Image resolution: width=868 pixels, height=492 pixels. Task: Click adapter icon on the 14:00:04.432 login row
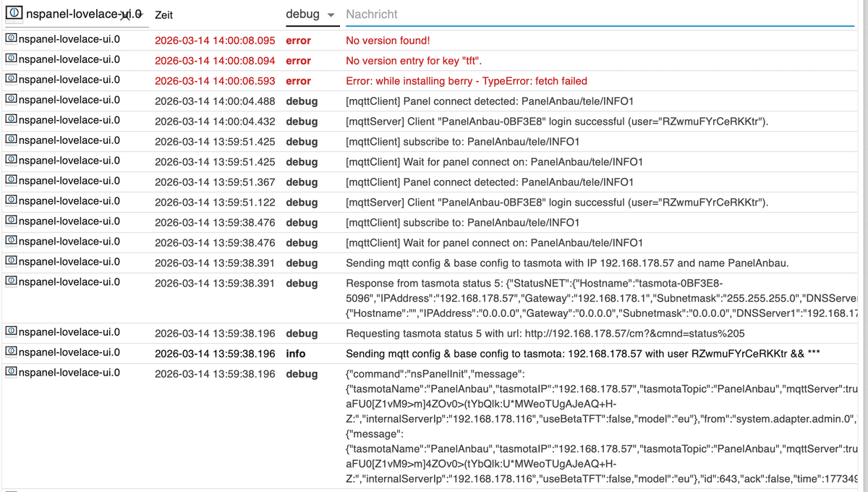[x=11, y=121]
